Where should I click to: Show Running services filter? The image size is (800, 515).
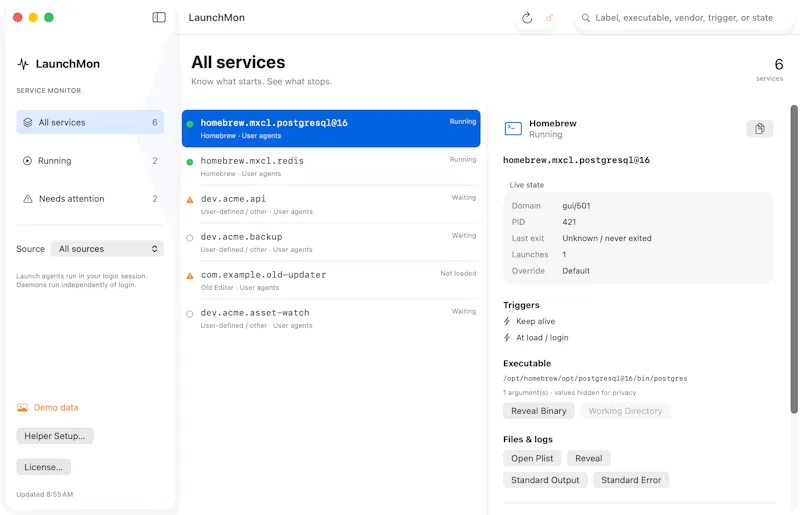(x=90, y=161)
